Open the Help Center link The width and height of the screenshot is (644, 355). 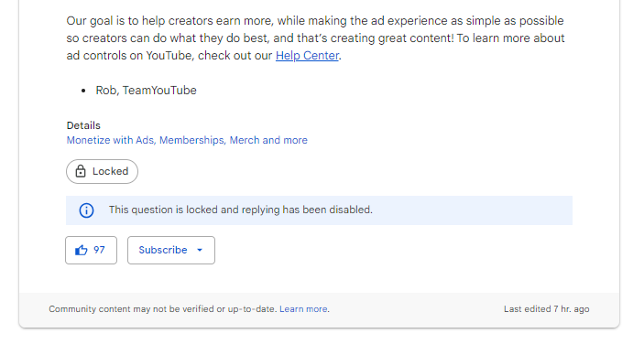pyautogui.click(x=307, y=56)
